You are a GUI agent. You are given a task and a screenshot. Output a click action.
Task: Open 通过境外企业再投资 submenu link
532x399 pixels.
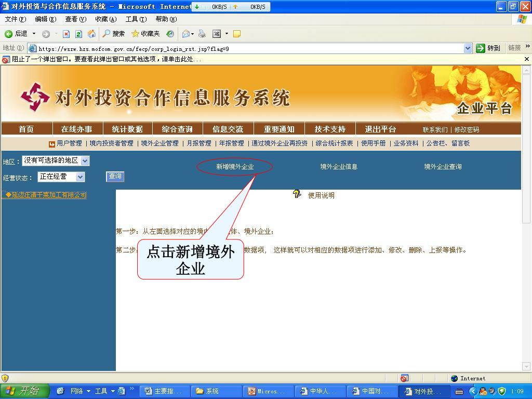(280, 143)
